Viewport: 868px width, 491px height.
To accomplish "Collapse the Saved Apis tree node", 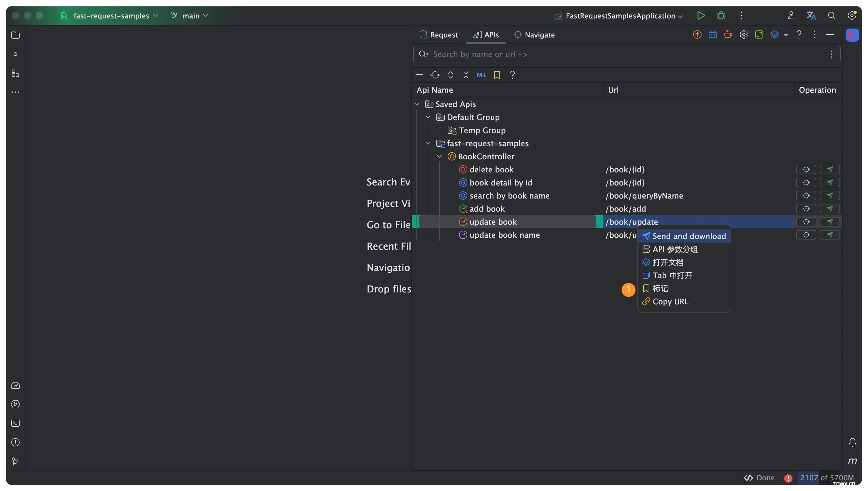I will tap(417, 104).
